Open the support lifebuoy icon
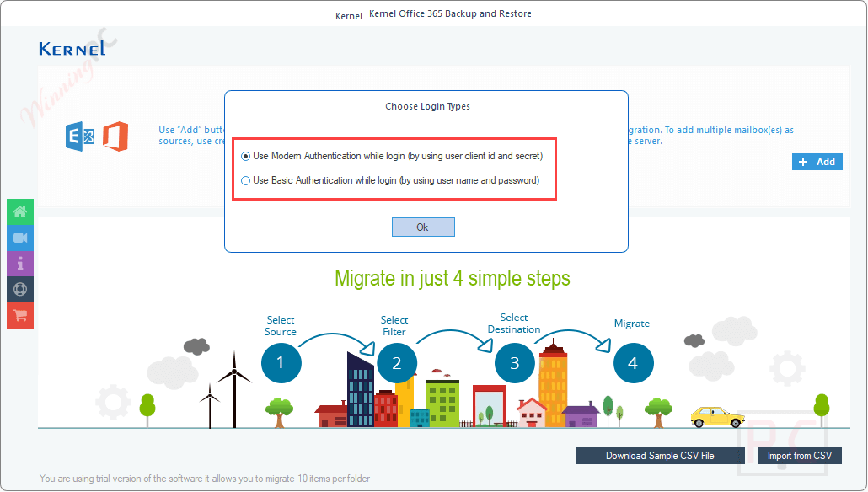 coord(19,290)
